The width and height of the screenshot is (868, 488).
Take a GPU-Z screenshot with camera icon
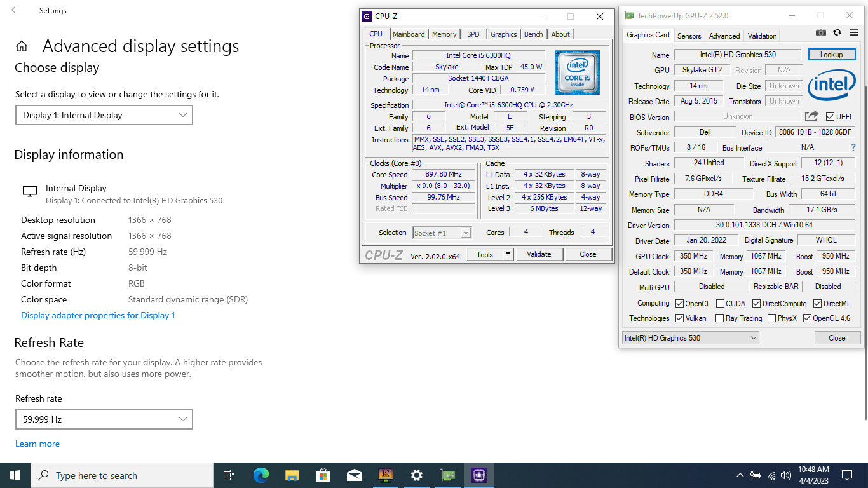click(821, 33)
